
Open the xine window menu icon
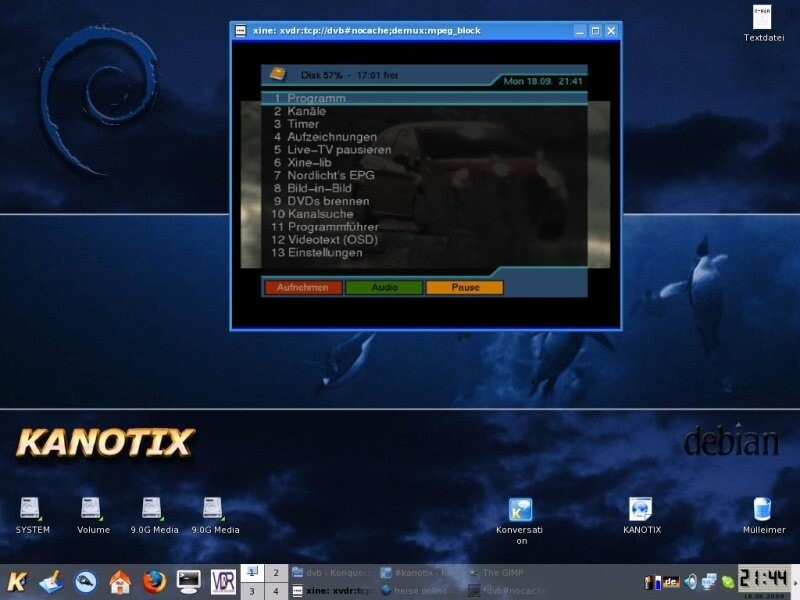pos(241,31)
